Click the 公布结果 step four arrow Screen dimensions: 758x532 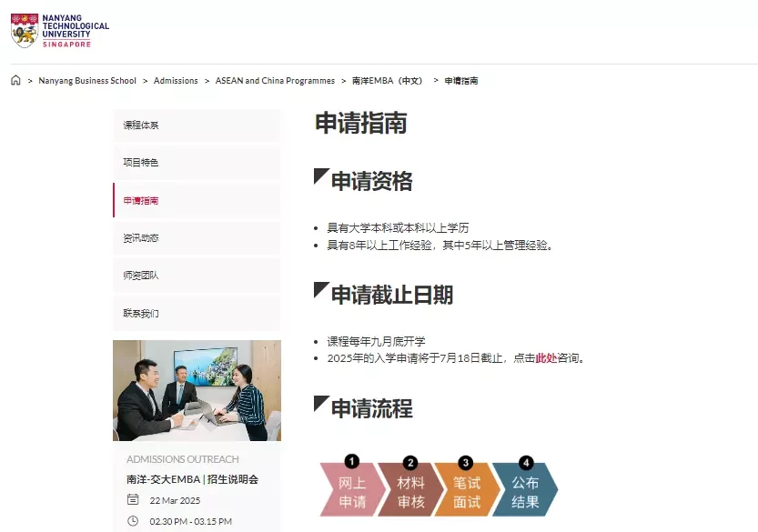pos(525,490)
